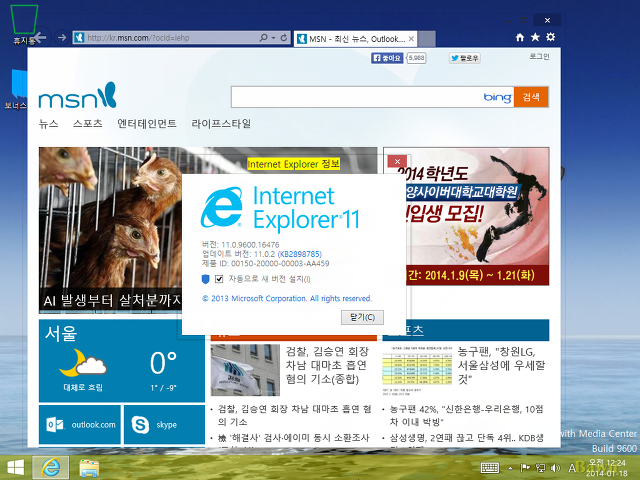This screenshot has height=480, width=640.
Task: Click the IE back arrow button
Action: (x=41, y=38)
